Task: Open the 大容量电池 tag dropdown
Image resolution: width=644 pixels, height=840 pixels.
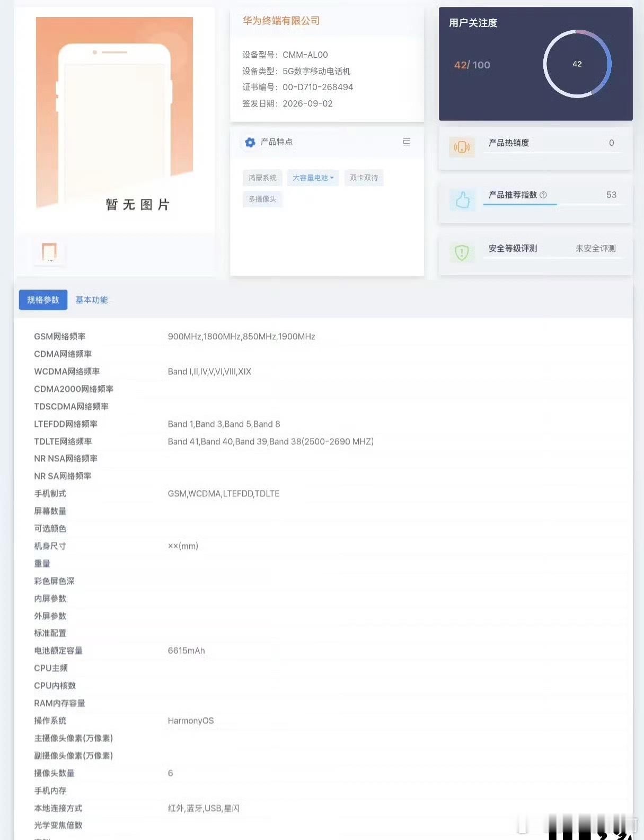Action: pyautogui.click(x=313, y=178)
